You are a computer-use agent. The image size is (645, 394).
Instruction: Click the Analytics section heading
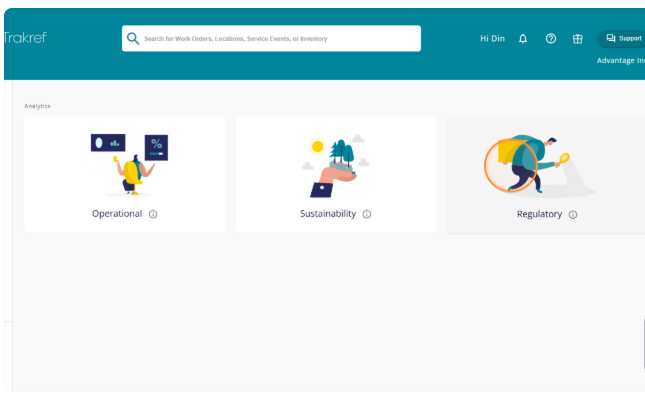pos(37,106)
